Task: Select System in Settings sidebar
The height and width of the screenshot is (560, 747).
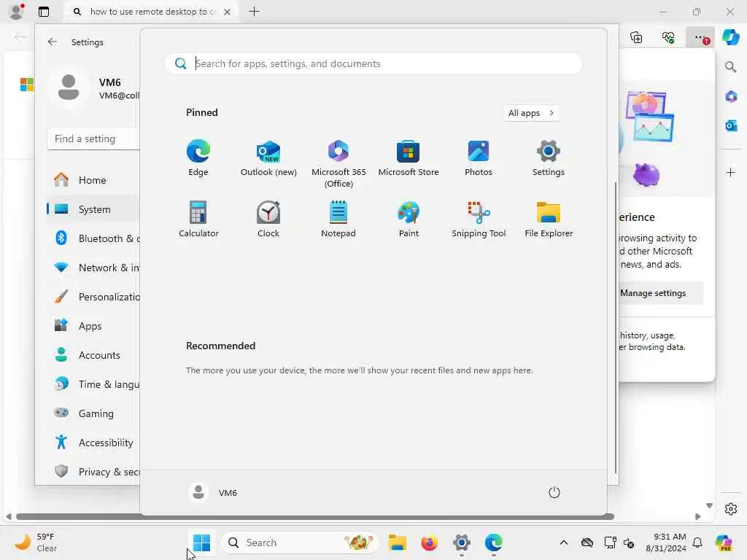Action: [93, 209]
